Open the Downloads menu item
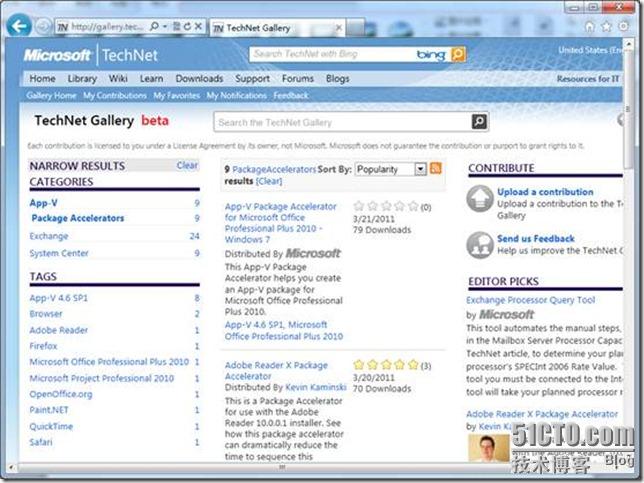Image resolution: width=644 pixels, height=483 pixels. tap(200, 78)
